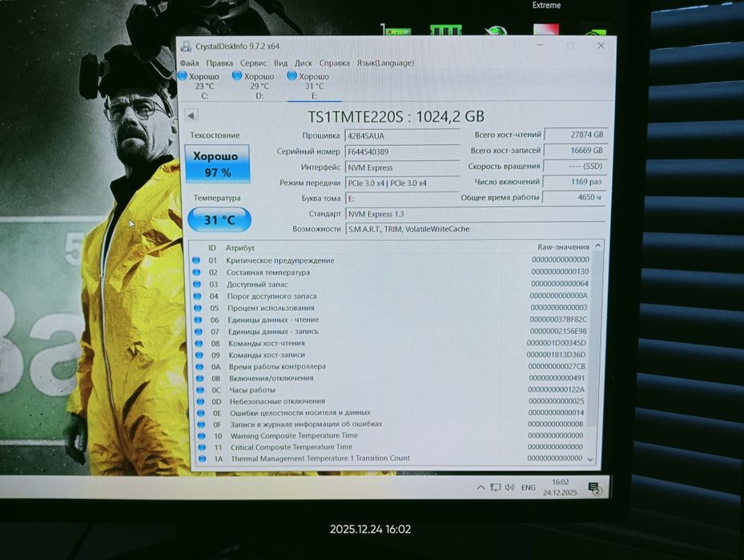
Task: Select row 11 Critical Composite Temperature Time
Action: (392, 447)
